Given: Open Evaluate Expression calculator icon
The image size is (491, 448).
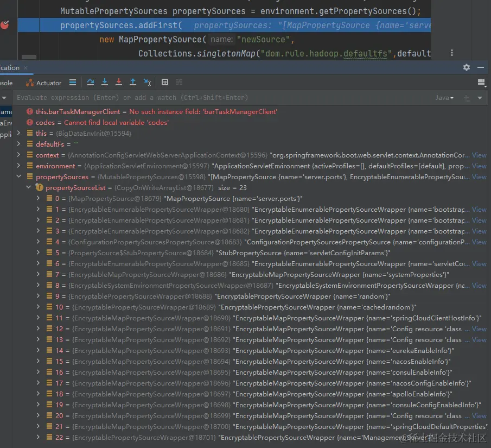Looking at the screenshot, I should tap(165, 83).
